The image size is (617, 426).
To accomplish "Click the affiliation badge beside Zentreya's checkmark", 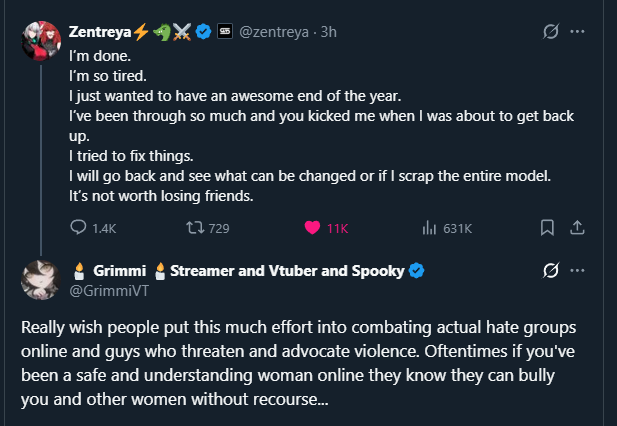I will (x=225, y=32).
